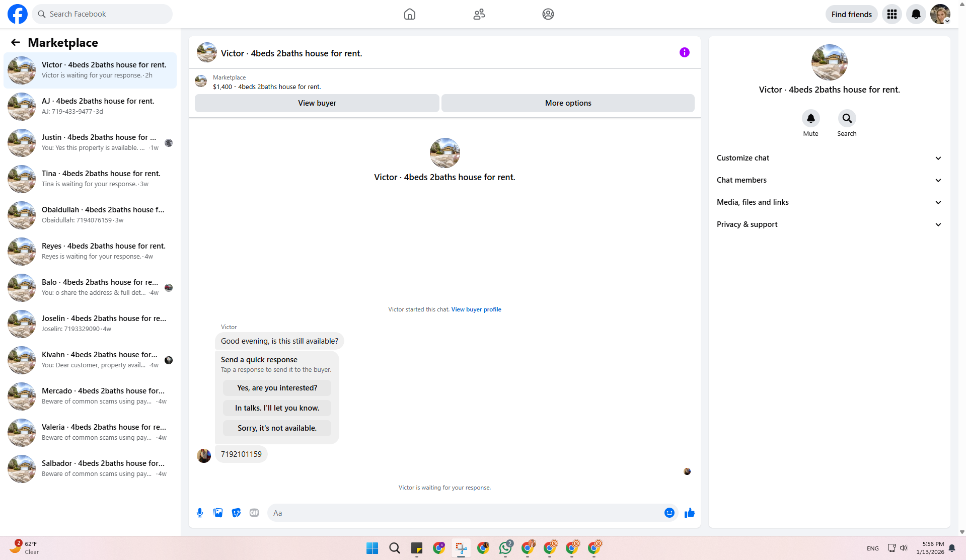Open the Salbador conversation
Image resolution: width=966 pixels, height=560 pixels.
tap(90, 469)
